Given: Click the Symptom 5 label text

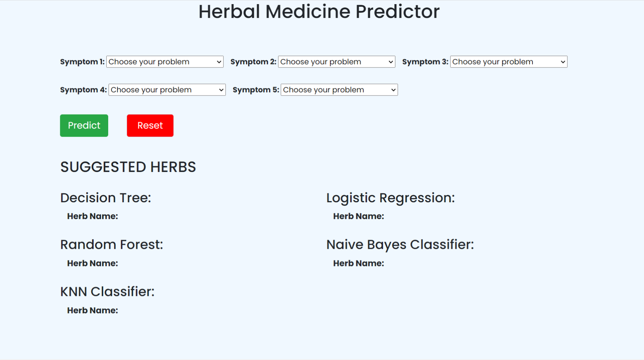Looking at the screenshot, I should point(256,90).
